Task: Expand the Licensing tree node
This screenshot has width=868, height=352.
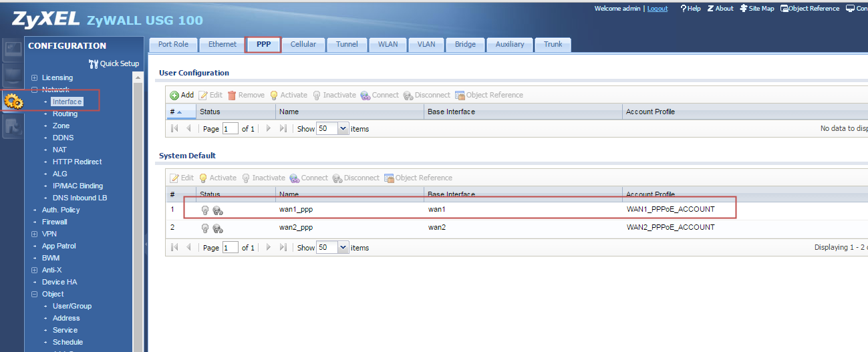Action: coord(35,78)
